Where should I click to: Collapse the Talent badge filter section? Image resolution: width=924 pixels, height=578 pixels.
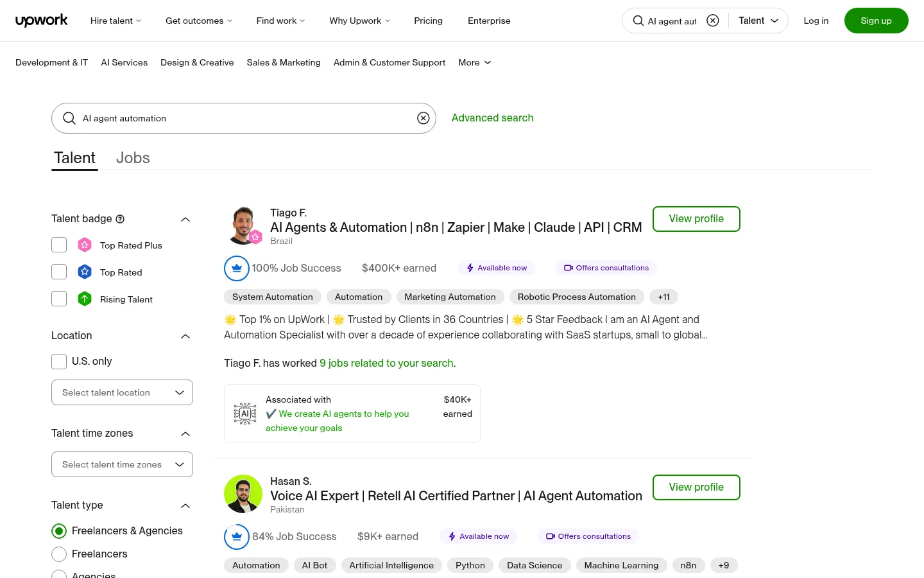(185, 219)
